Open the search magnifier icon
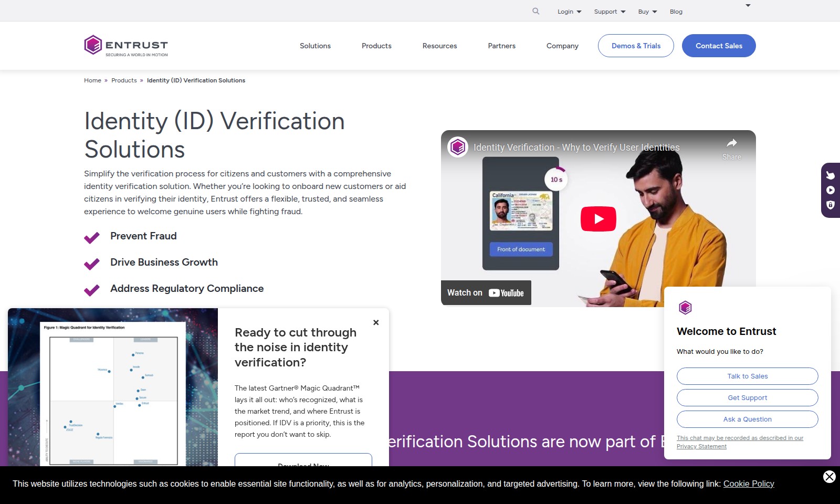The width and height of the screenshot is (840, 504). [x=535, y=11]
